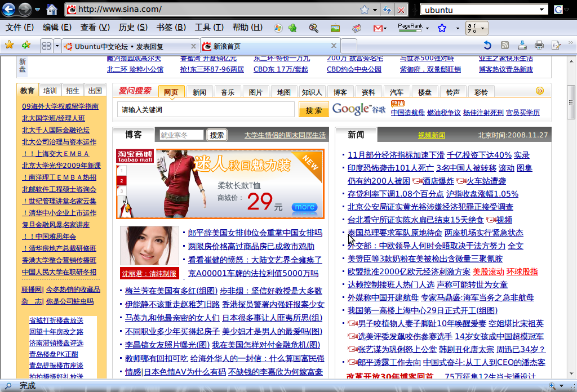
Task: Open the 工具 (T) menu
Action: (x=209, y=28)
